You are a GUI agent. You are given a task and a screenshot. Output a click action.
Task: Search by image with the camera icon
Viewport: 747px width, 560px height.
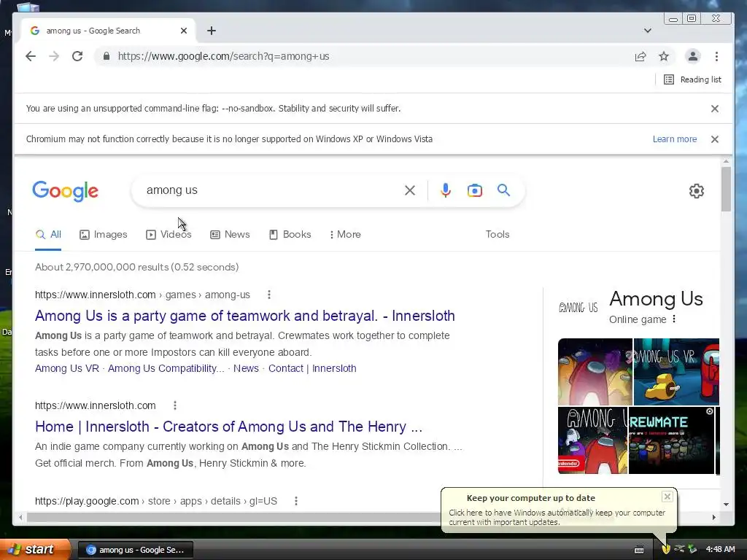click(474, 190)
